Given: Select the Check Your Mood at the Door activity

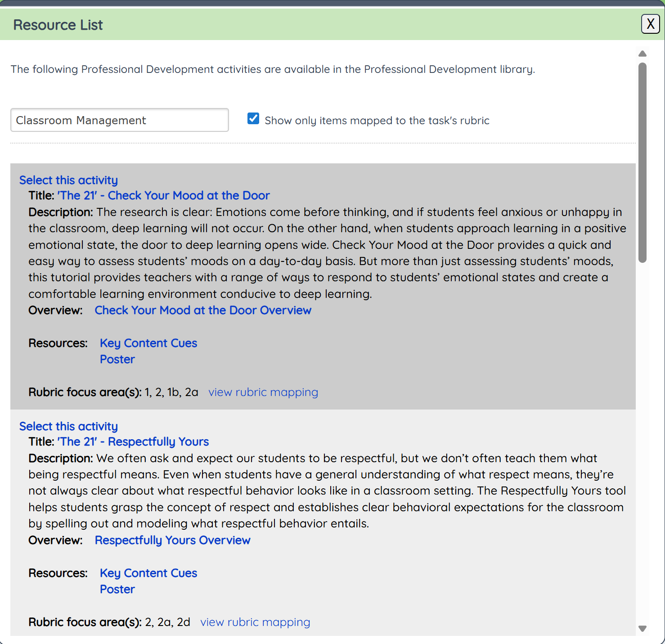Looking at the screenshot, I should tap(68, 180).
